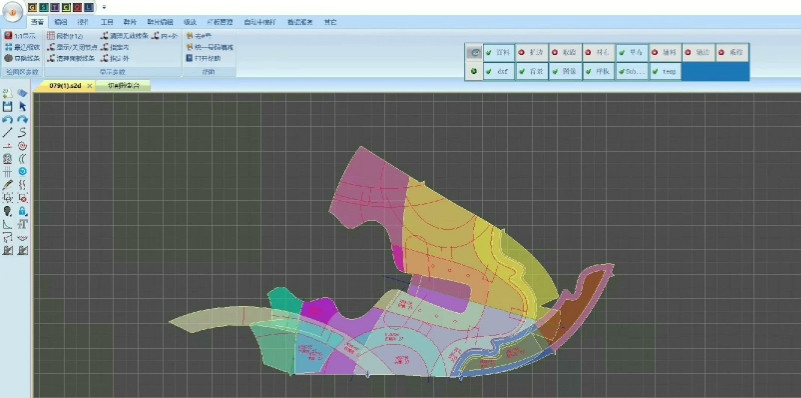Open the 其它 ribbon tab
Viewport: 801px width, 398px height.
(330, 22)
